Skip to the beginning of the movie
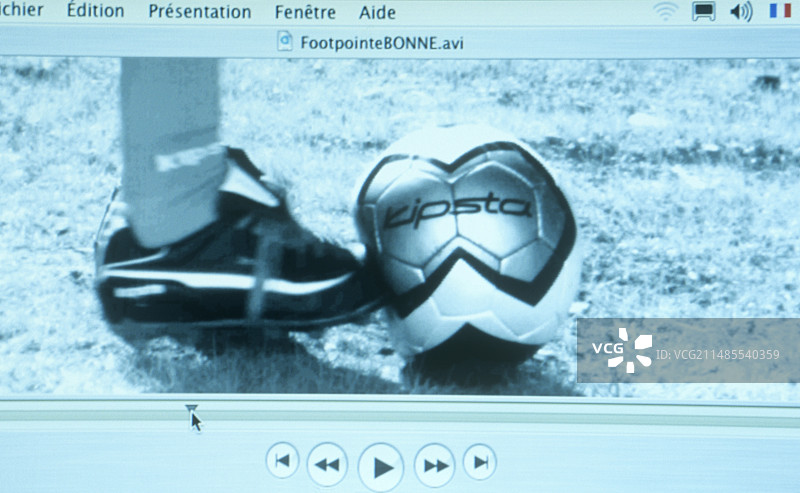The image size is (800, 493). click(282, 460)
